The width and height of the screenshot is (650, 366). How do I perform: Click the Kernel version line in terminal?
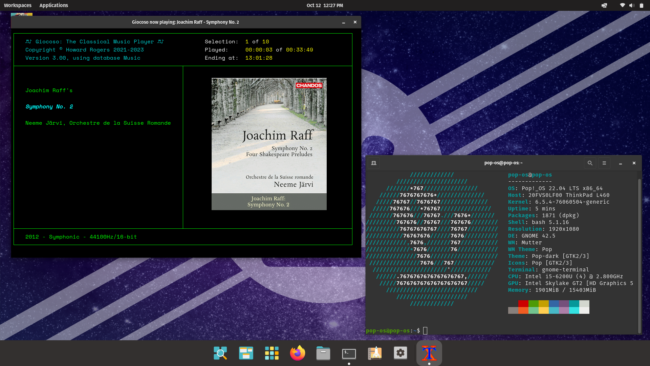(558, 202)
